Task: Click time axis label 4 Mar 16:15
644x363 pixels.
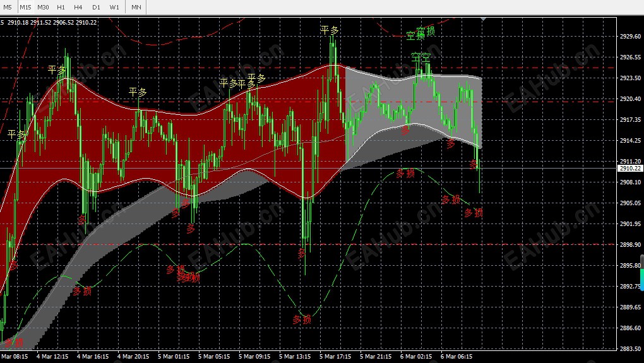Action: pos(93,357)
